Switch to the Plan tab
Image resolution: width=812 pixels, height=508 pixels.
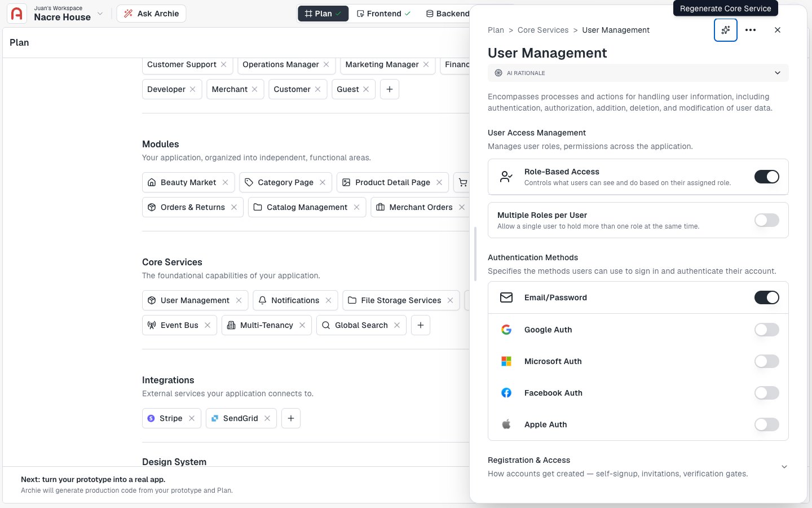(x=323, y=14)
